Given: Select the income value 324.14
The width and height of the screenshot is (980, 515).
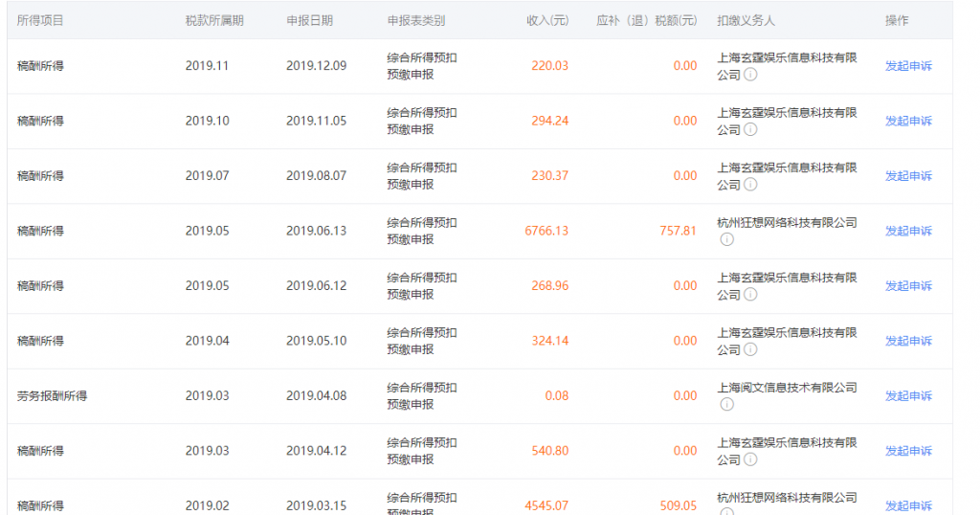Looking at the screenshot, I should coord(550,341).
